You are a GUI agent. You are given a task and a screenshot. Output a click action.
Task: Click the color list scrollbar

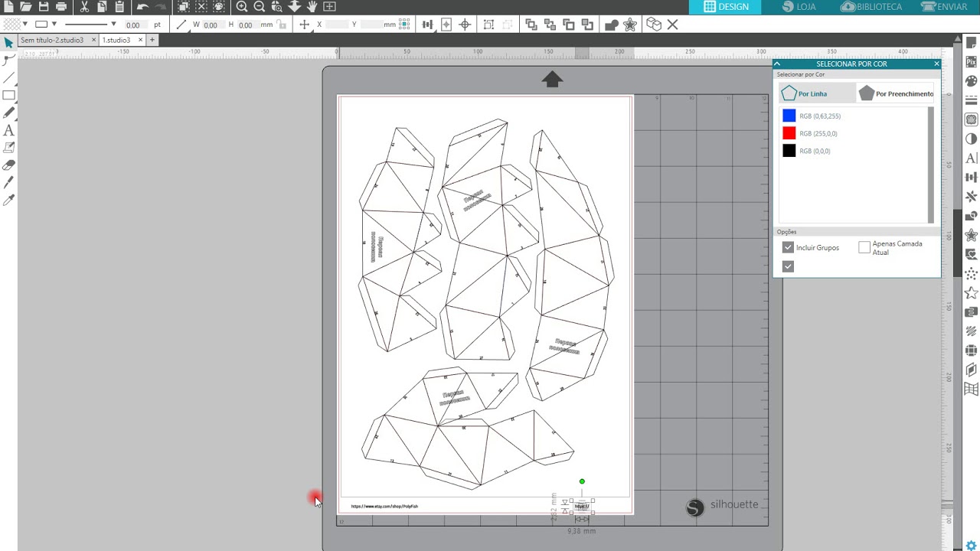[x=931, y=165]
